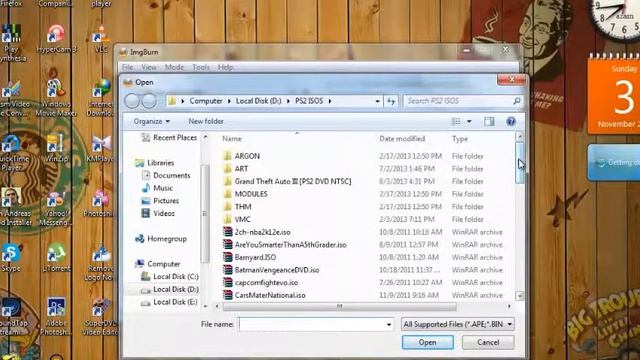This screenshot has width=640, height=360.
Task: Click the file list vertical scrollbar thumb
Action: point(520,162)
